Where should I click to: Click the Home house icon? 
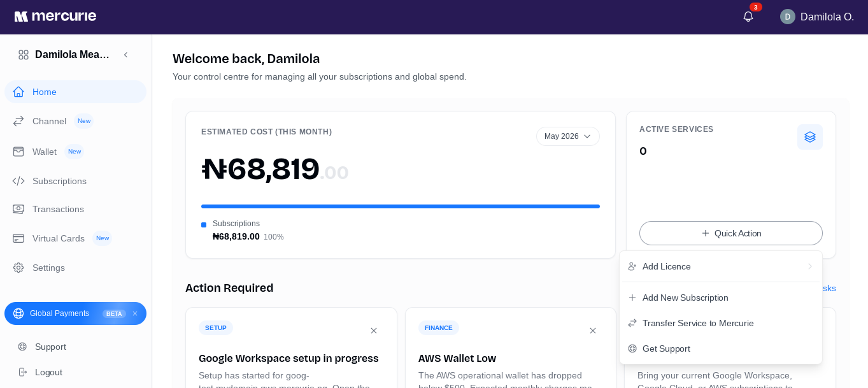click(18, 92)
